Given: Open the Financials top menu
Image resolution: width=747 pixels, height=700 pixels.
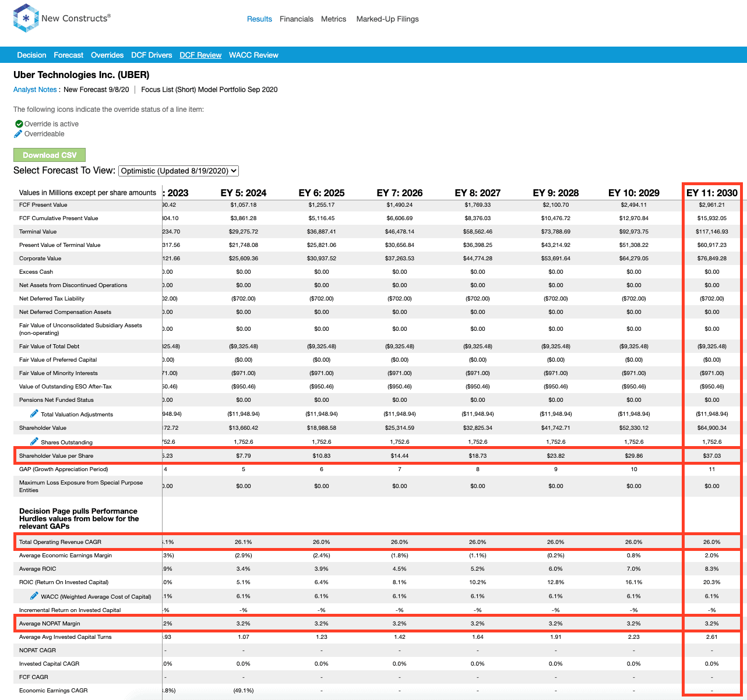Looking at the screenshot, I should [297, 19].
